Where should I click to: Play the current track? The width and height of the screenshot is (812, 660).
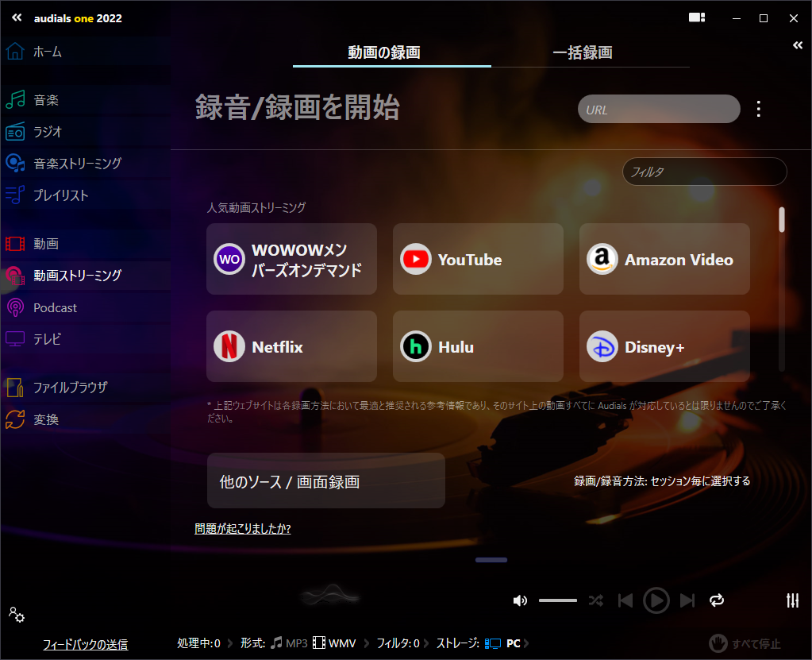pos(656,600)
